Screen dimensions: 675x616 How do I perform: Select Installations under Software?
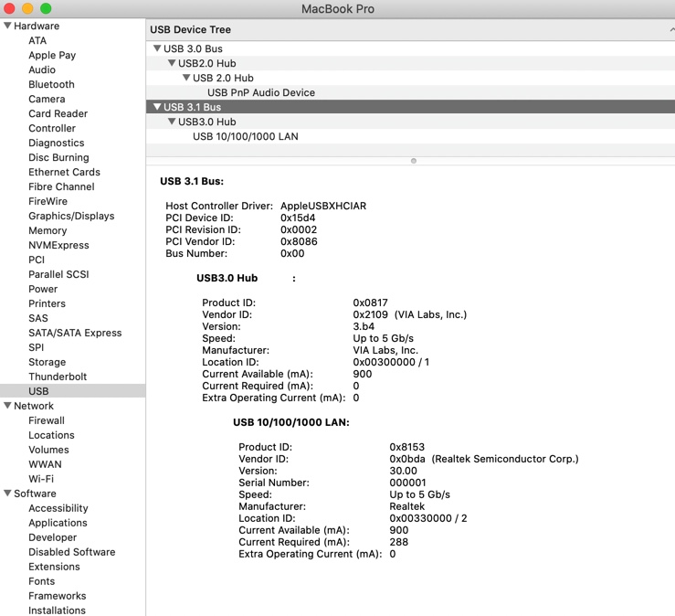57,611
